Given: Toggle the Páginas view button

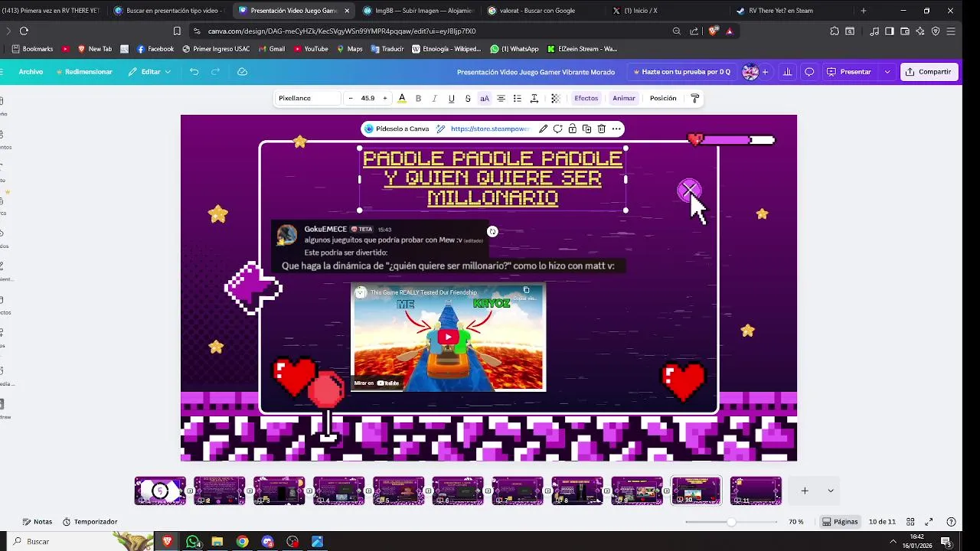Looking at the screenshot, I should click(x=840, y=522).
